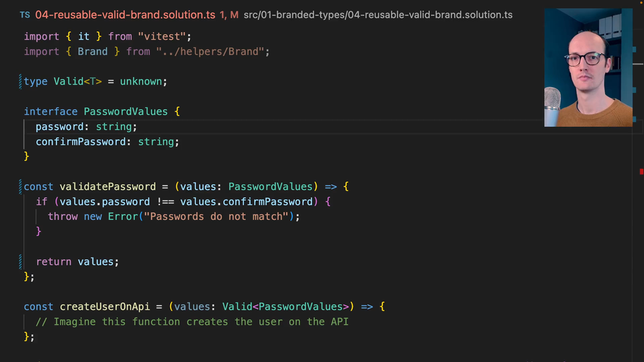Click the return values statement

[77, 261]
